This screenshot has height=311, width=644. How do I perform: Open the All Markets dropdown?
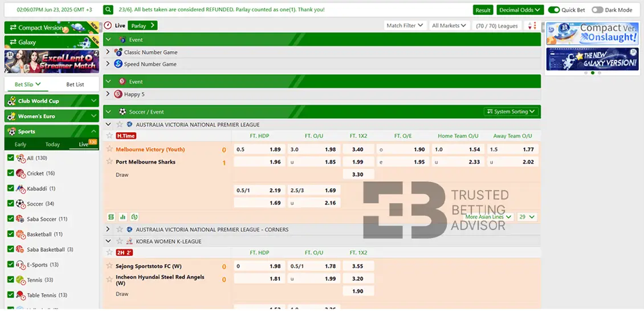[449, 26]
